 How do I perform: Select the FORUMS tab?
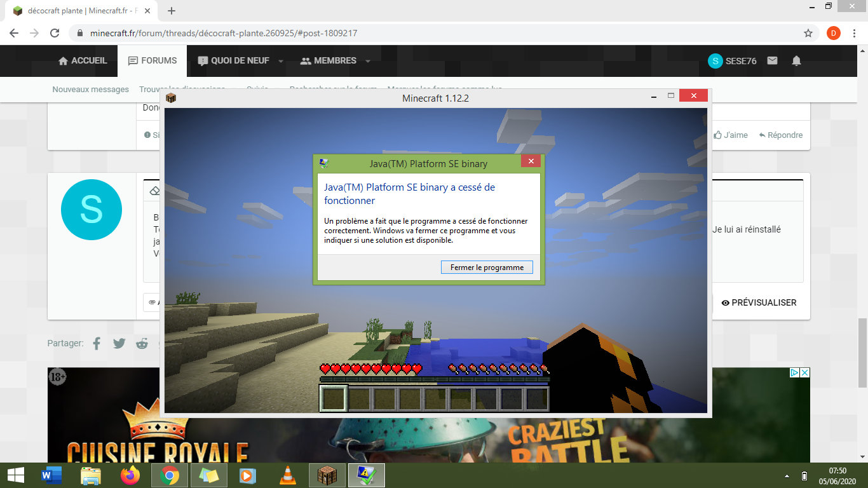point(153,61)
